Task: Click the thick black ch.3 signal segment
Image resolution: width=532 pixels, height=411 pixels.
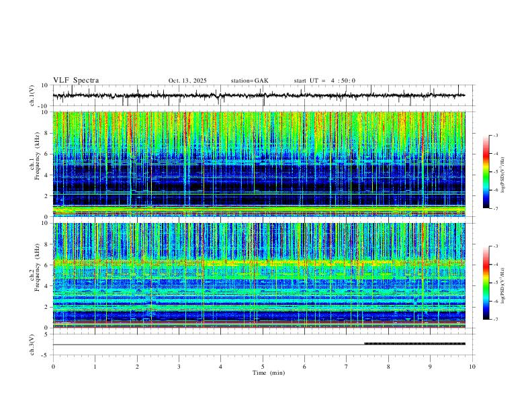Action: pyautogui.click(x=414, y=344)
